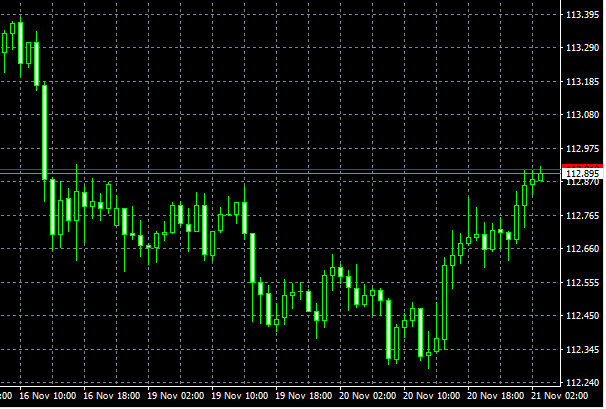
Task: Click the 20 Nov 18:00 time label
Action: (x=495, y=396)
